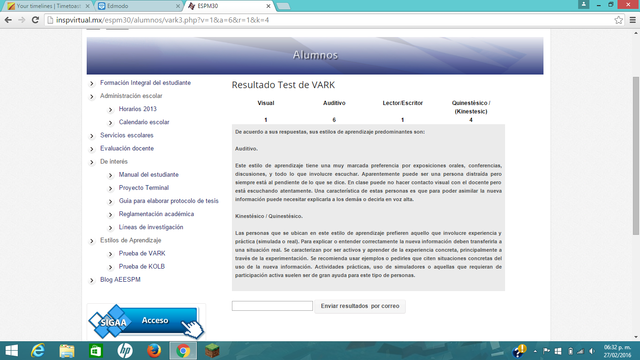This screenshot has width=640, height=360.
Task: Open Manual del estudiante link
Action: (x=149, y=174)
